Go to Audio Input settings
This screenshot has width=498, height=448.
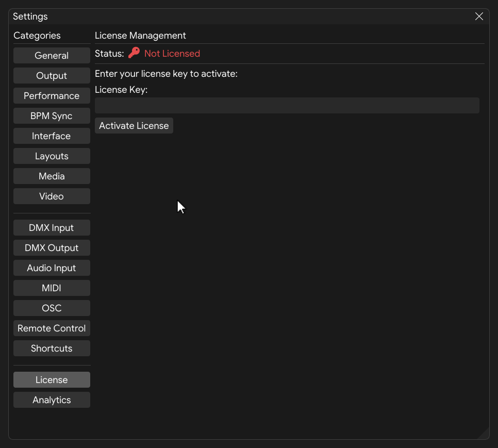coord(52,268)
